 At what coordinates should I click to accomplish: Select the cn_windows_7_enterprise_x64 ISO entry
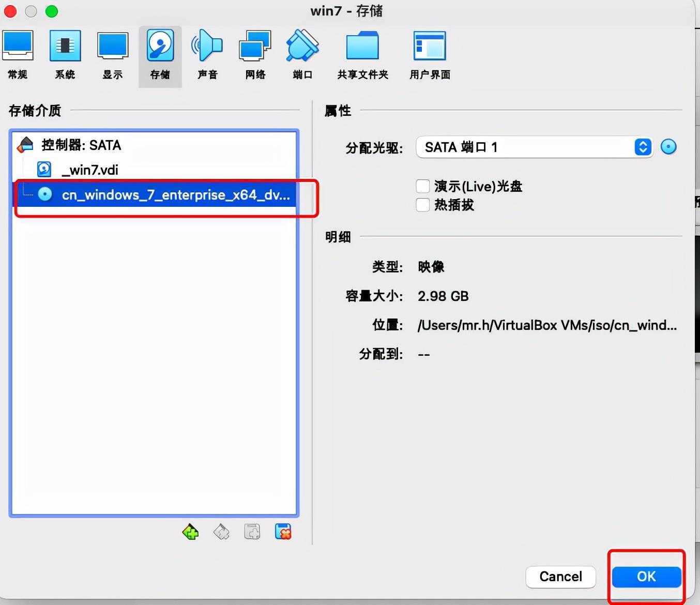pos(154,194)
